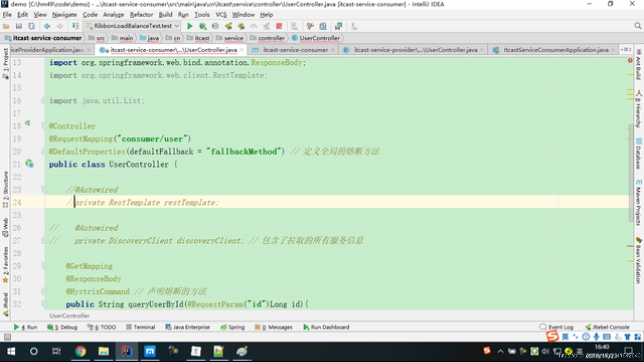Open file icon in main toolbar
The width and height of the screenshot is (644, 362).
(6, 26)
